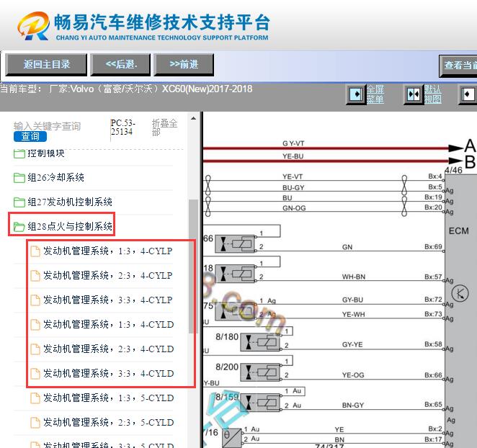477x448 pixels.
Task: Click the Bx:69 pin label
Action: (x=433, y=246)
